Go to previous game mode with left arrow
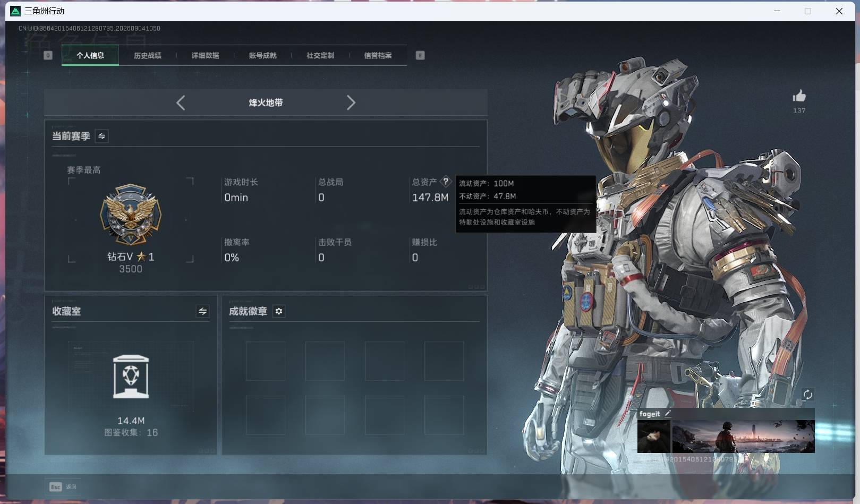The image size is (860, 504). [181, 102]
